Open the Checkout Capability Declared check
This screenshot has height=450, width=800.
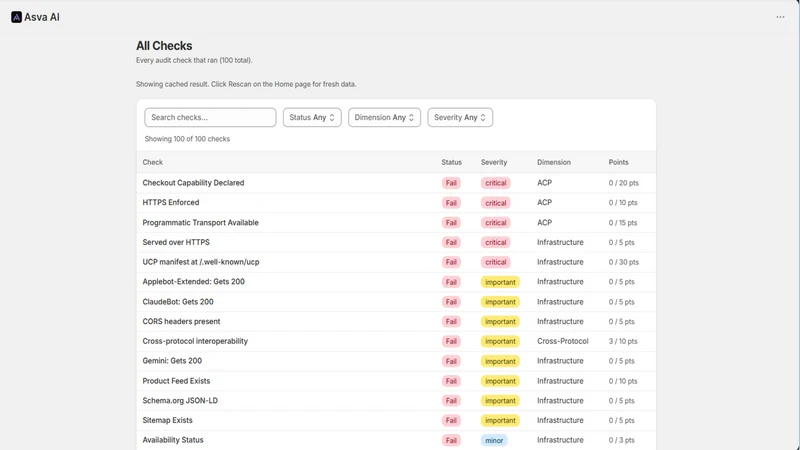193,183
